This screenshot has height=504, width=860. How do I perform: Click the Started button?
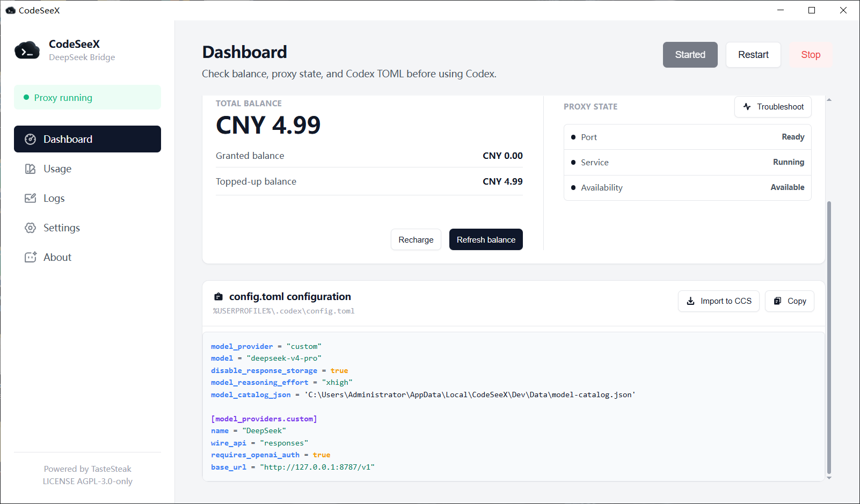(x=690, y=55)
